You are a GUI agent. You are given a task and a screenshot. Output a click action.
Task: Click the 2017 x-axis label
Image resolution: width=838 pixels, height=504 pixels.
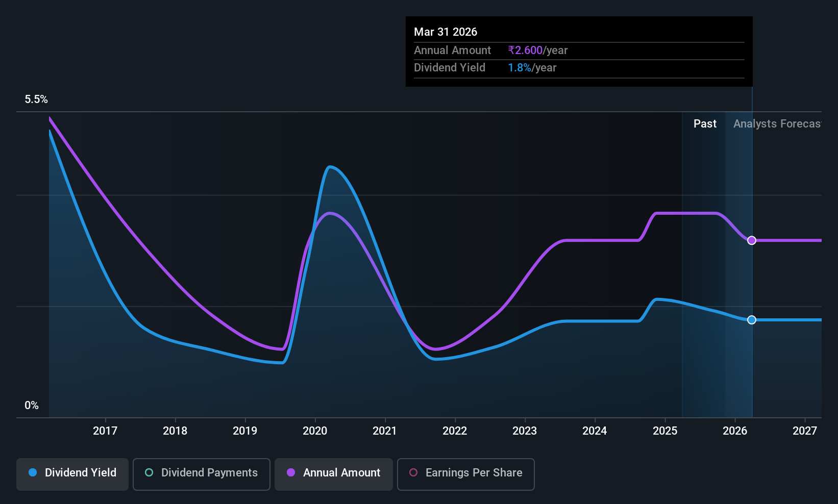pos(105,431)
